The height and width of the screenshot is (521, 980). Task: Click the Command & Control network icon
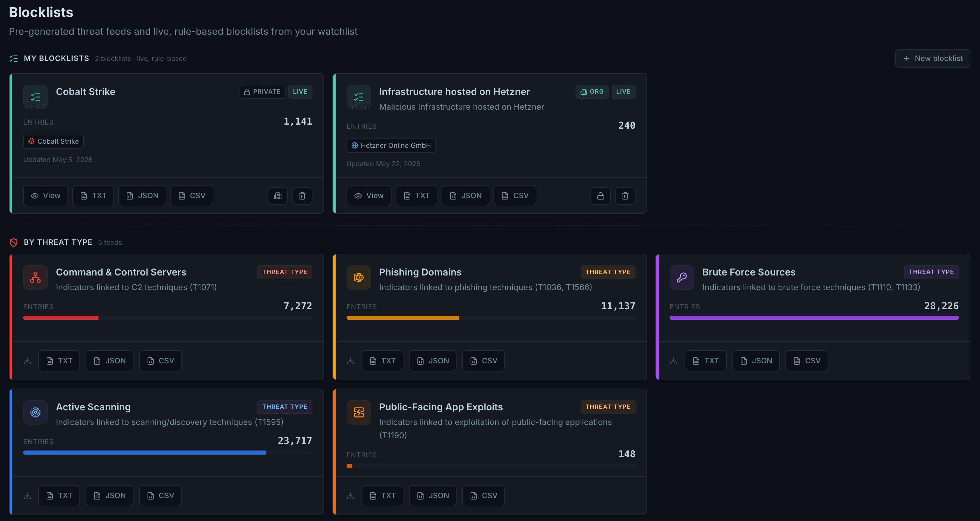click(x=35, y=278)
